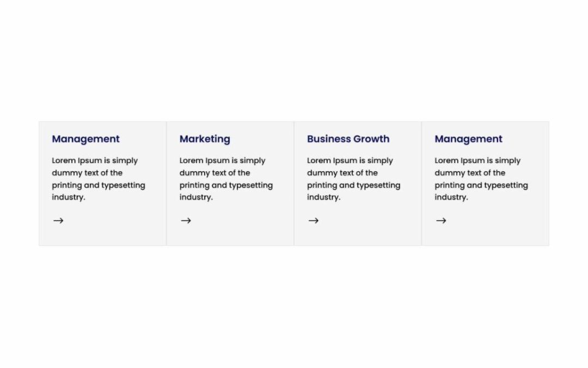Click the description text in the Management card after Business Growth
The width and height of the screenshot is (588, 368).
pos(481,179)
